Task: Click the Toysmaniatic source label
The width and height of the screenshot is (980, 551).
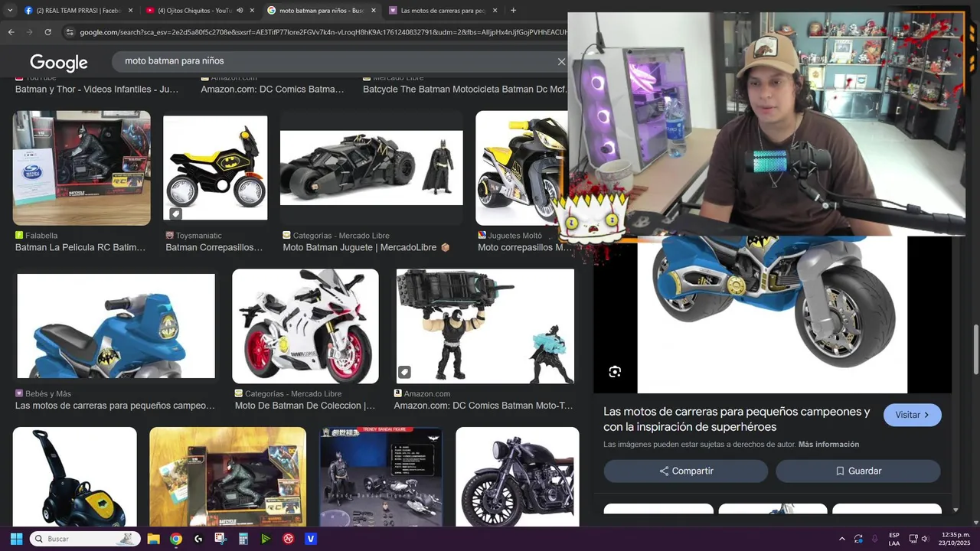Action: (199, 236)
